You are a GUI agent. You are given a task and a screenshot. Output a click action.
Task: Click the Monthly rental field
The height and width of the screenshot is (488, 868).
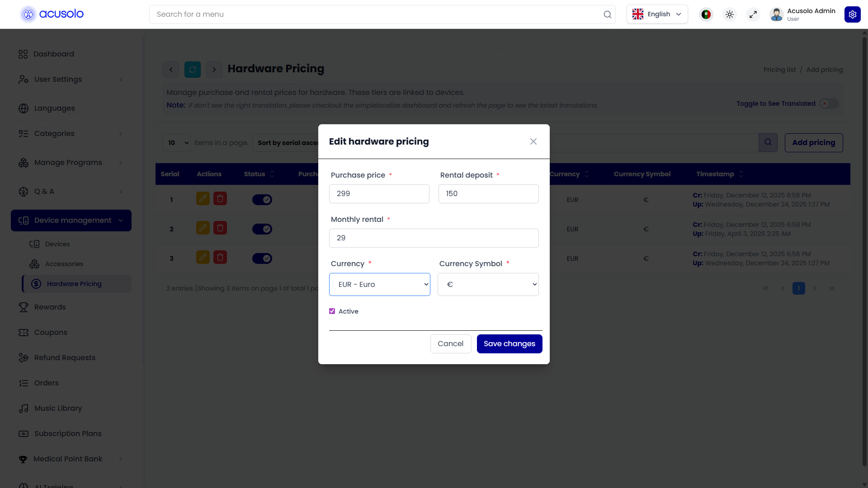(x=434, y=238)
